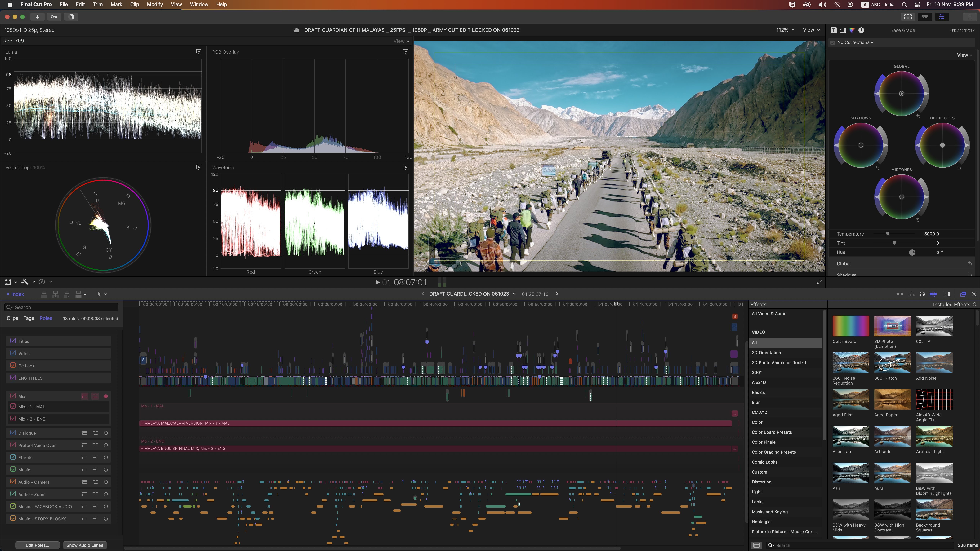Click the info inspector icon
The image size is (980, 551).
tap(861, 30)
